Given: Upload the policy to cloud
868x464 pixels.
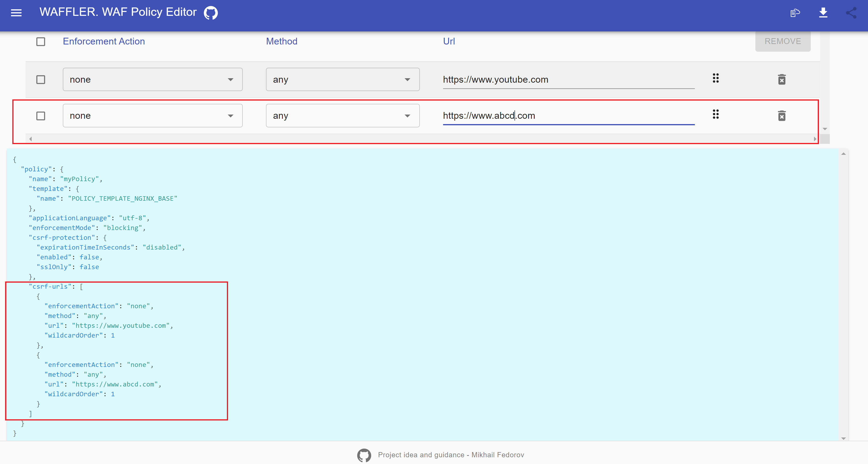Looking at the screenshot, I should coord(795,13).
